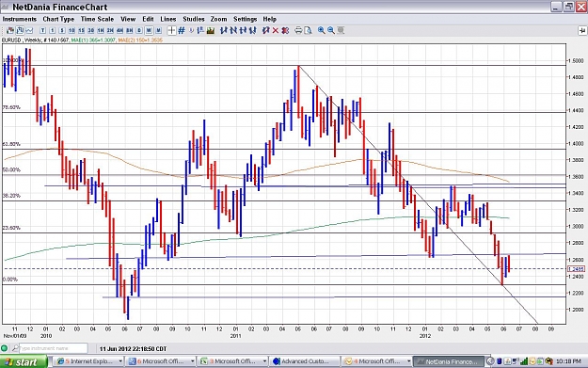
Task: Expand the Internet Explorer taskbar group arrow
Action: 120,361
